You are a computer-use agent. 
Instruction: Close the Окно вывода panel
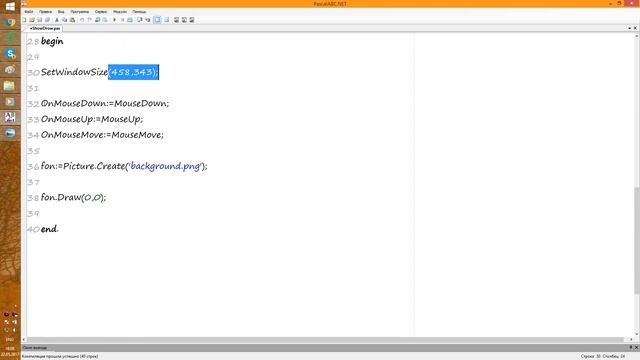tap(636, 347)
